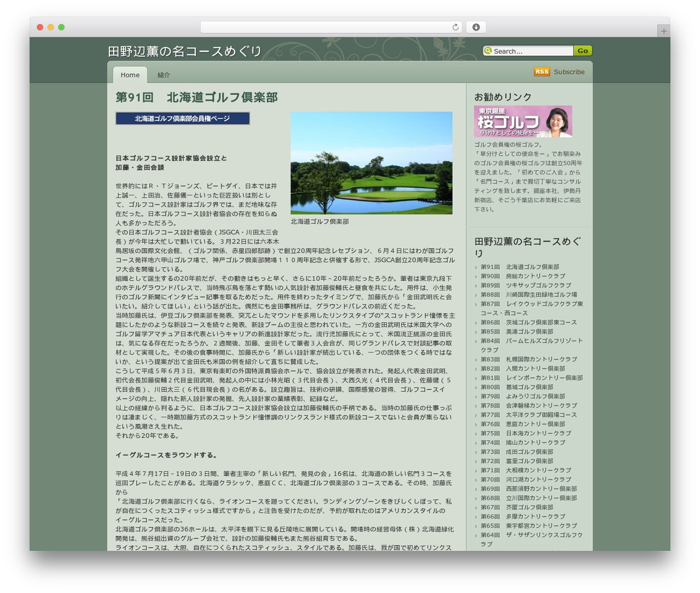Open article title 第91回 北海道ゴルフ倶楽部
The width and height of the screenshot is (700, 593).
pyautogui.click(x=196, y=97)
